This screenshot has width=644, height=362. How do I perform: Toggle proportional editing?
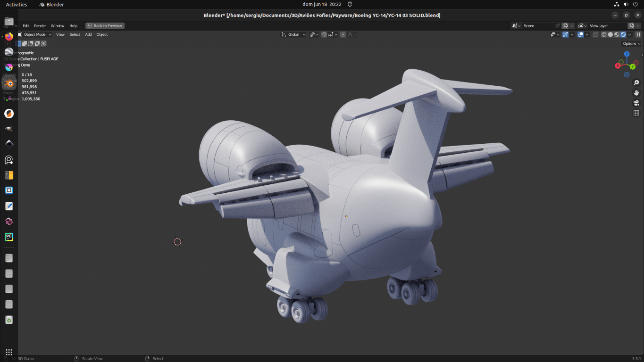[x=343, y=34]
